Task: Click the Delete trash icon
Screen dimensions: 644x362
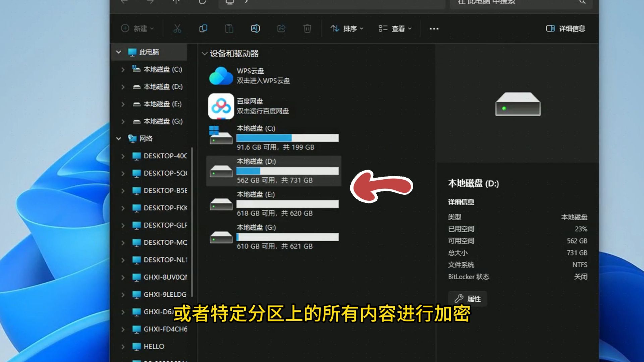Action: click(307, 28)
